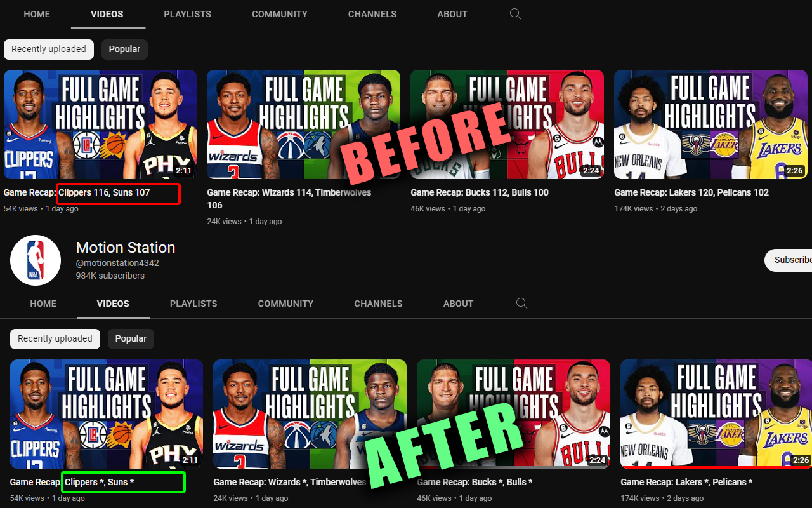Switch to the PLAYLISTS tab
Image resolution: width=812 pixels, height=508 pixels.
click(187, 14)
